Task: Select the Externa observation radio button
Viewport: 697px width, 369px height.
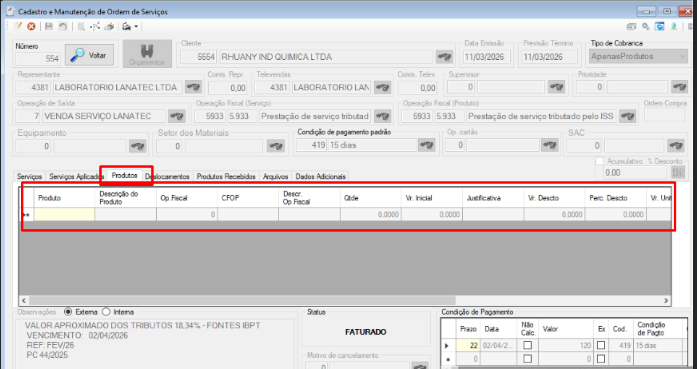Action: click(x=68, y=312)
